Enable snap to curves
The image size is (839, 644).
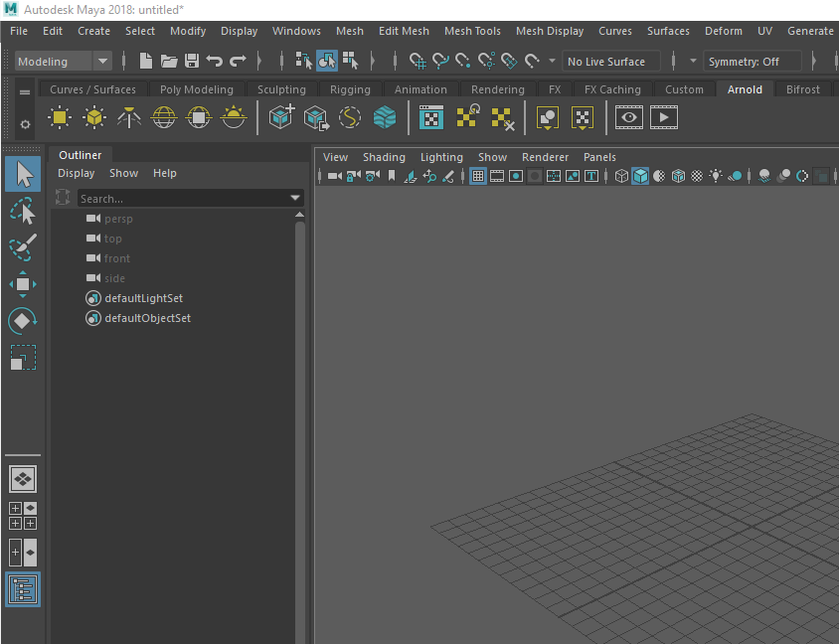[440, 61]
